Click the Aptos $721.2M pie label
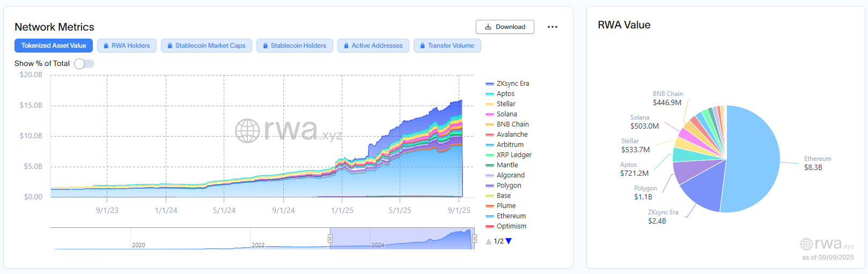868x274 pixels. (x=635, y=169)
